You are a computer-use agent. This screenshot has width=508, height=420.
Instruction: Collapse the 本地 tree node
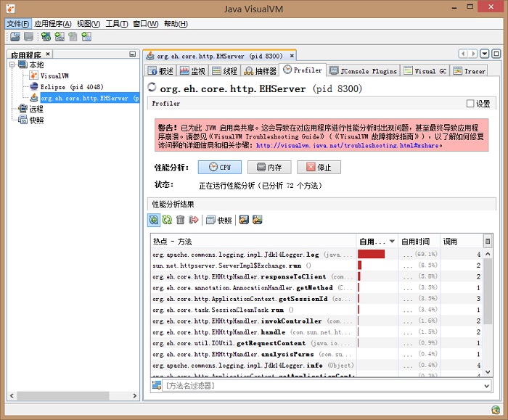point(13,65)
